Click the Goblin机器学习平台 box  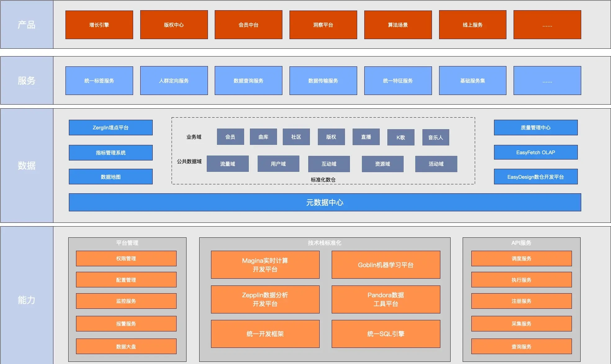coord(386,265)
